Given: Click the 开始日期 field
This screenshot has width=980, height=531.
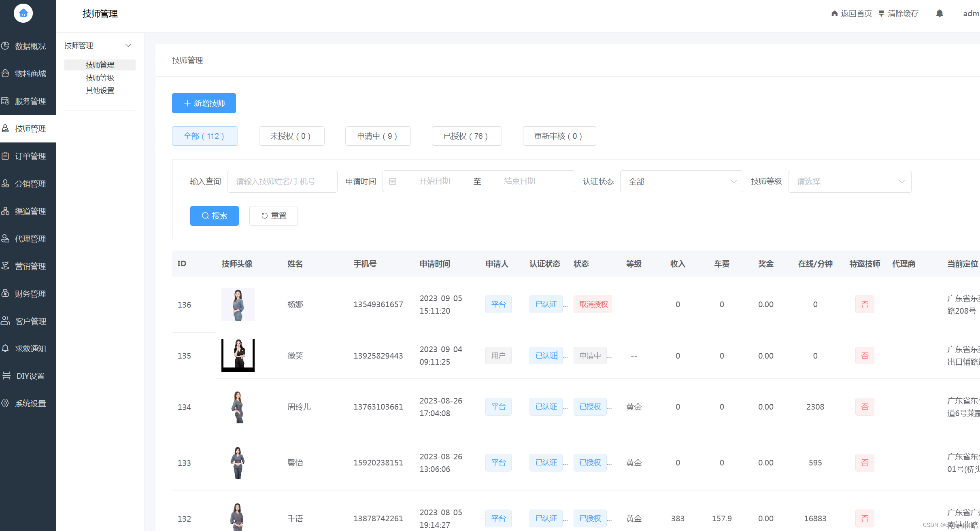Looking at the screenshot, I should [434, 181].
